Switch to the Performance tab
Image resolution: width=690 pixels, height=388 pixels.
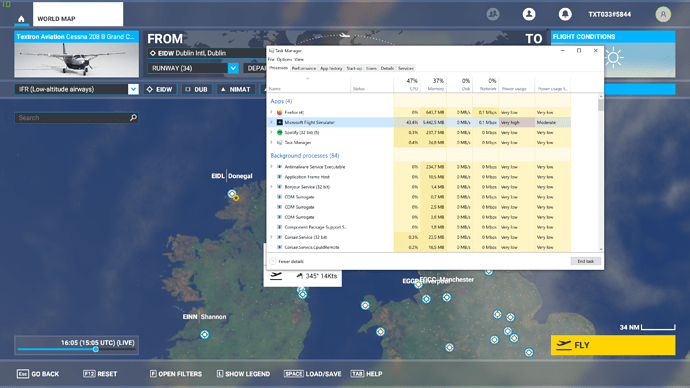[x=304, y=68]
